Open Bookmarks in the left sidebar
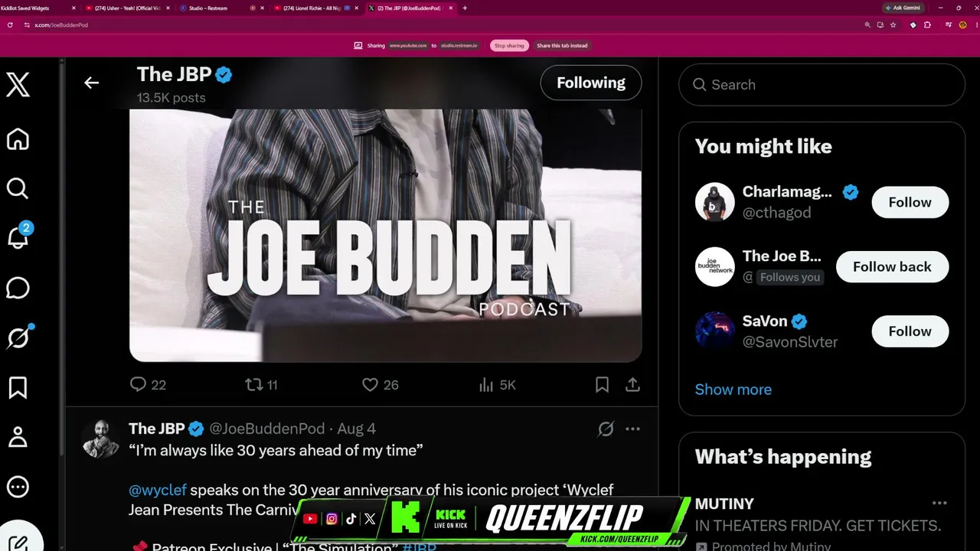Viewport: 980px width, 551px height. point(18,387)
